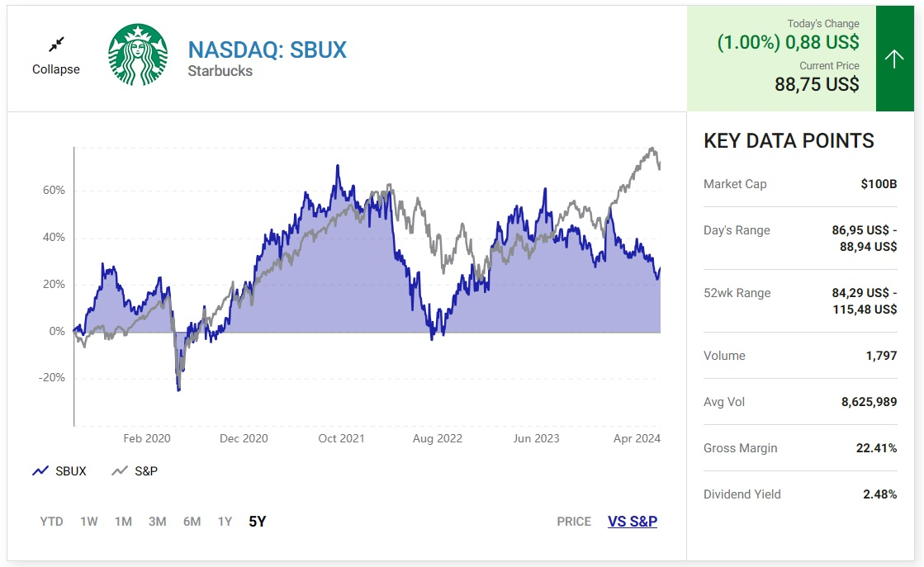Choose the 1Y time range
This screenshot has width=924, height=567.
pyautogui.click(x=225, y=522)
